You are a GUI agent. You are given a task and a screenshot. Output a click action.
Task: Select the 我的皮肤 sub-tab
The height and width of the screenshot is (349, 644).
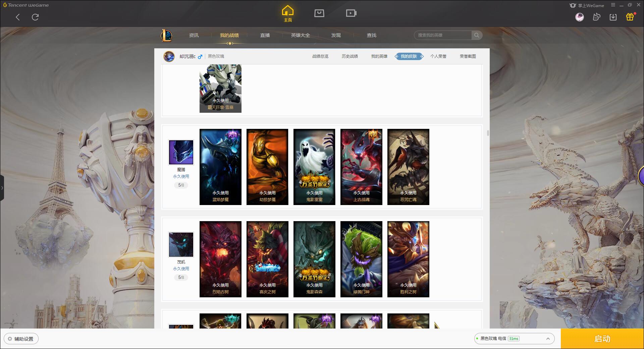tap(409, 56)
